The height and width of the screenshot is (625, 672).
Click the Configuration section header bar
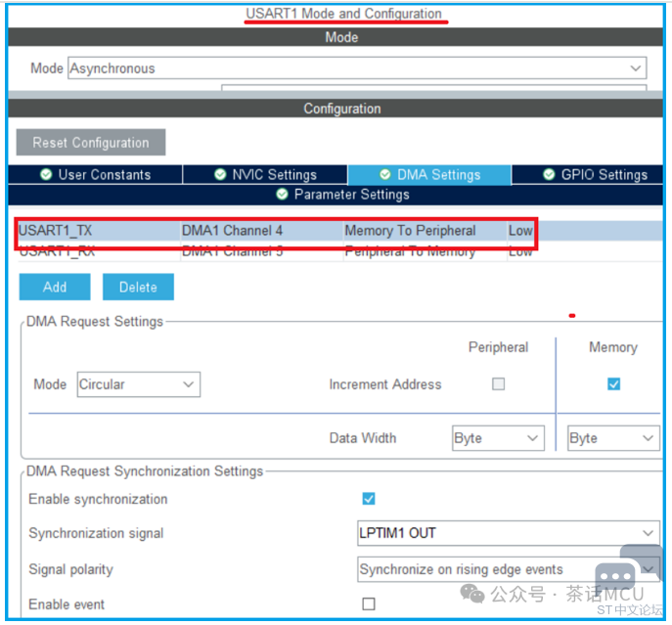pyautogui.click(x=336, y=109)
